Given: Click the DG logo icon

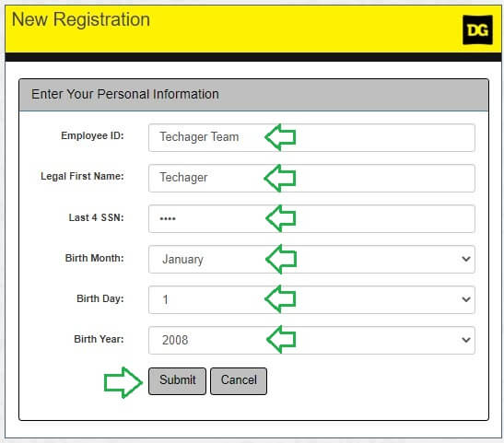Looking at the screenshot, I should tap(477, 29).
